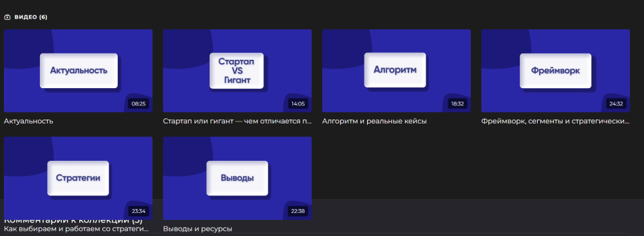Click the 'ВИДЕО (6)' section heading
The height and width of the screenshot is (236, 644).
click(x=31, y=17)
